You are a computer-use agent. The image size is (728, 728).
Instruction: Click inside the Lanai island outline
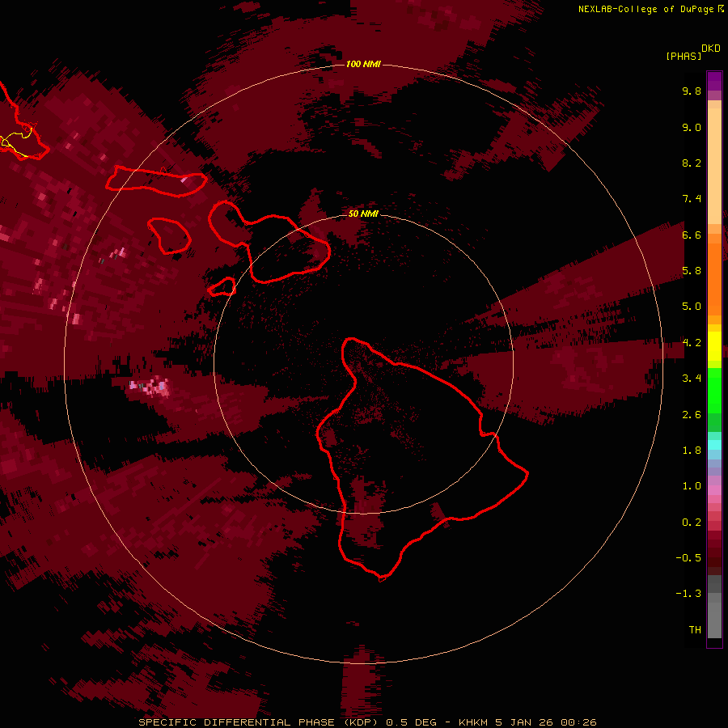point(171,237)
